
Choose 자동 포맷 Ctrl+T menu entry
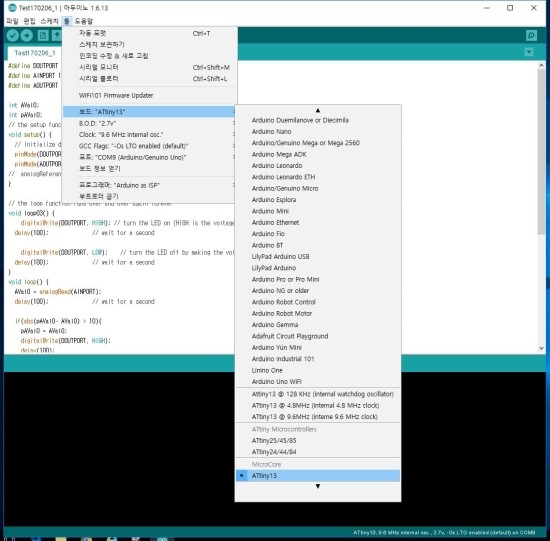150,33
